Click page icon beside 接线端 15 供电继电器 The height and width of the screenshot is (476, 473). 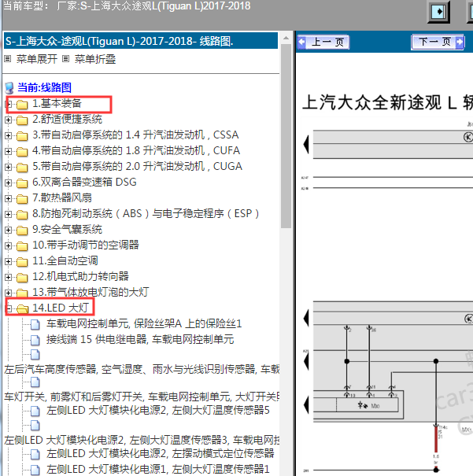click(35, 341)
